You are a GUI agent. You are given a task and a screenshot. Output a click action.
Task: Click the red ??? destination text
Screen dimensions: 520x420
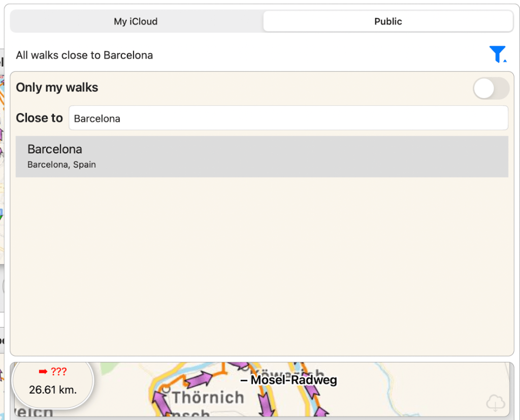tap(58, 372)
